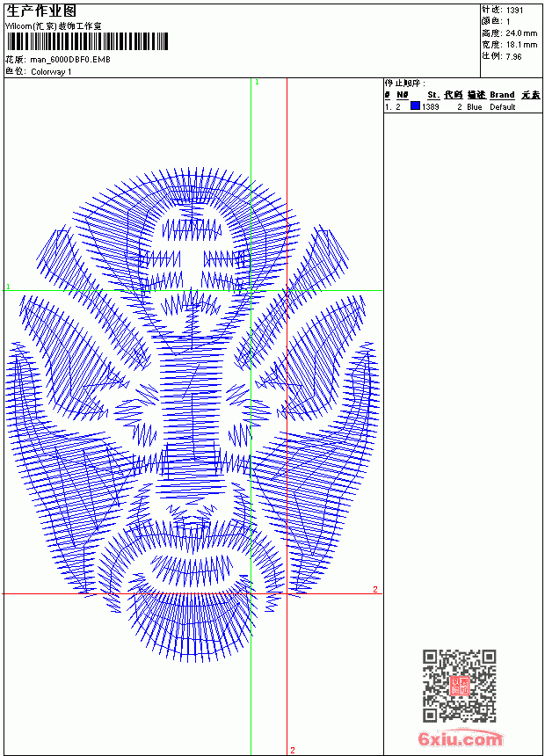Click the red seal inside the QR code
Viewport: 545px width, 756px height.
click(460, 686)
